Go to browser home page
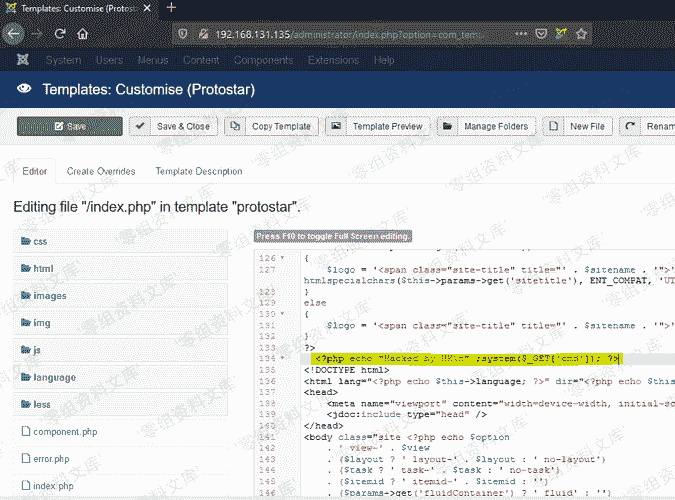This screenshot has width=675, height=500. (x=83, y=33)
